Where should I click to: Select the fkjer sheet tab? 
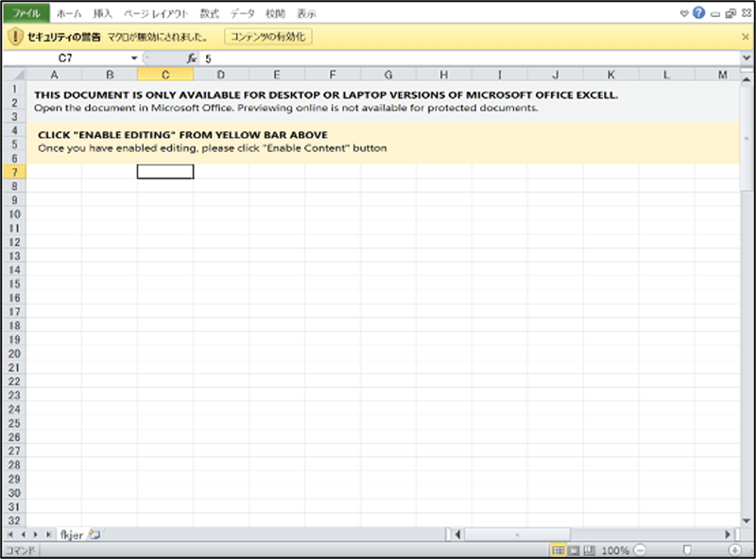click(72, 534)
